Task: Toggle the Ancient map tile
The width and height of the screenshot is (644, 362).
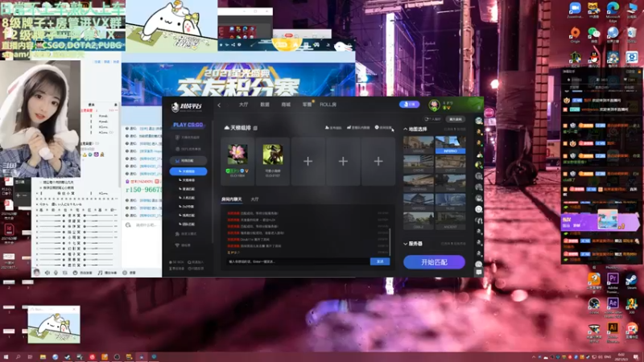Action: click(x=450, y=220)
